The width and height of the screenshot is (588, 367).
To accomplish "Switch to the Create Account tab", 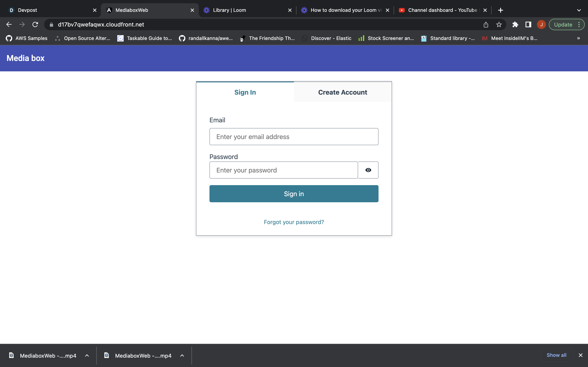I will pos(343,92).
